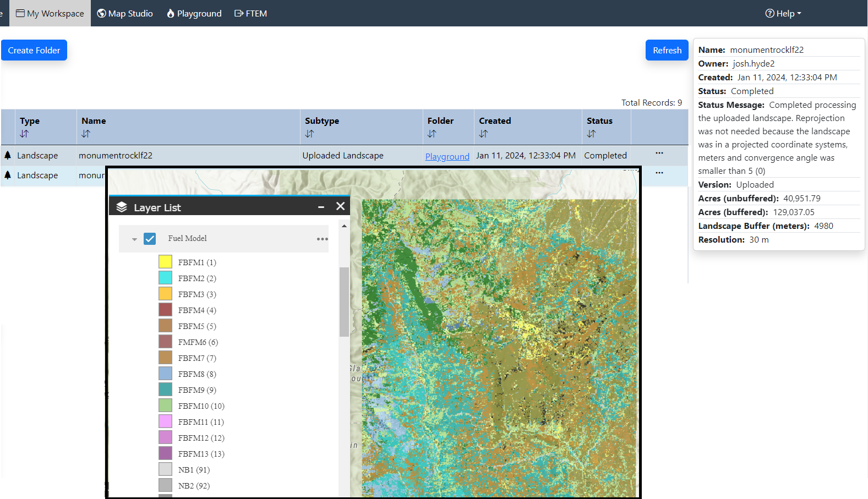
Task: Sort by Status column arrows icon
Action: [x=591, y=134]
